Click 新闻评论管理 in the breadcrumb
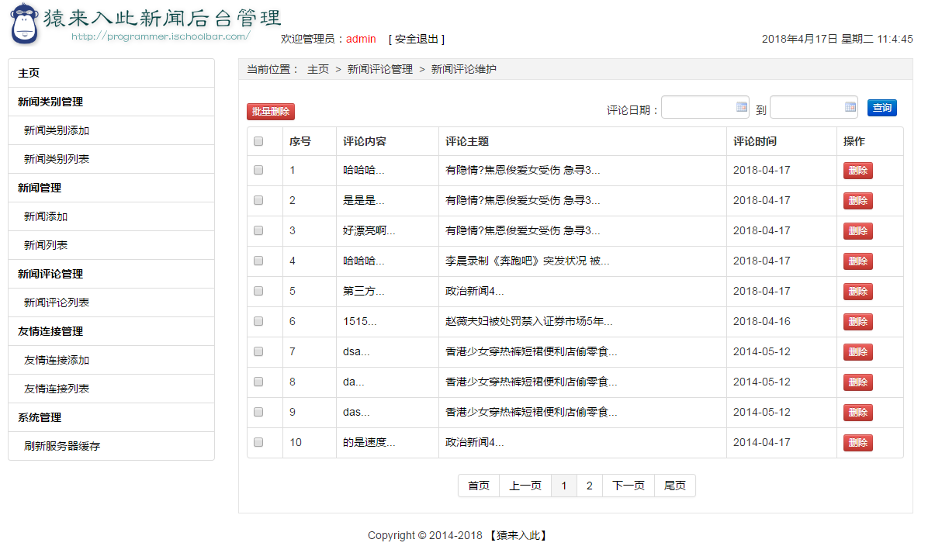The image size is (942, 560). [x=380, y=69]
